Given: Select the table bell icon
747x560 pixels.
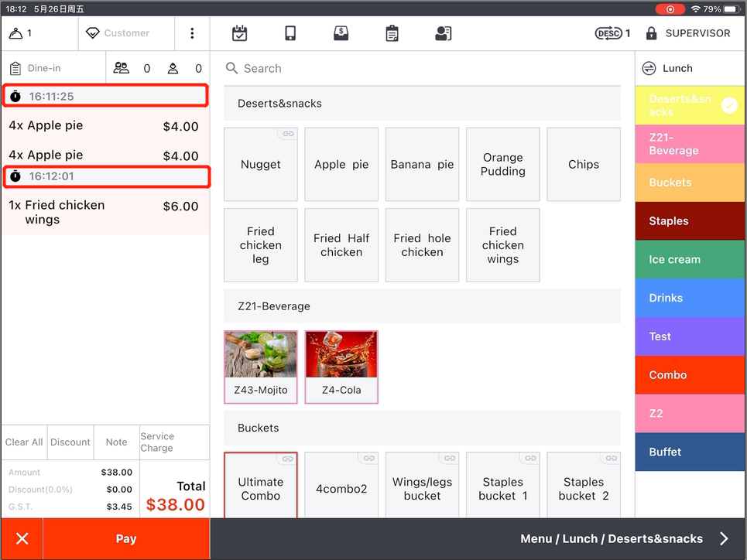Looking at the screenshot, I should pyautogui.click(x=16, y=33).
